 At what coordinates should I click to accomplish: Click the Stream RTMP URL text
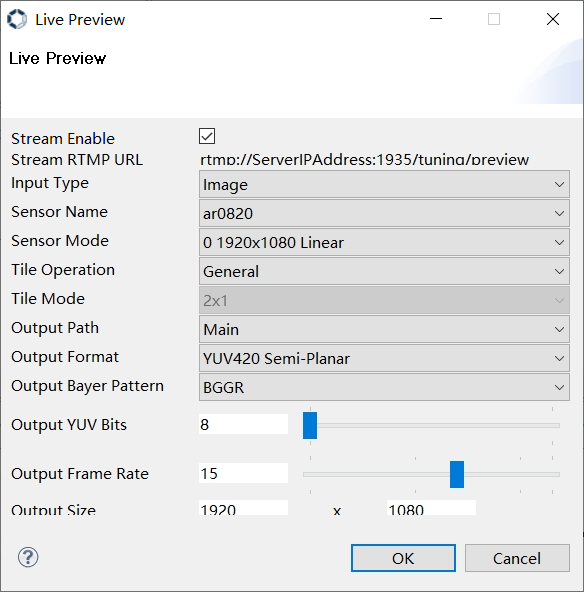tap(364, 159)
